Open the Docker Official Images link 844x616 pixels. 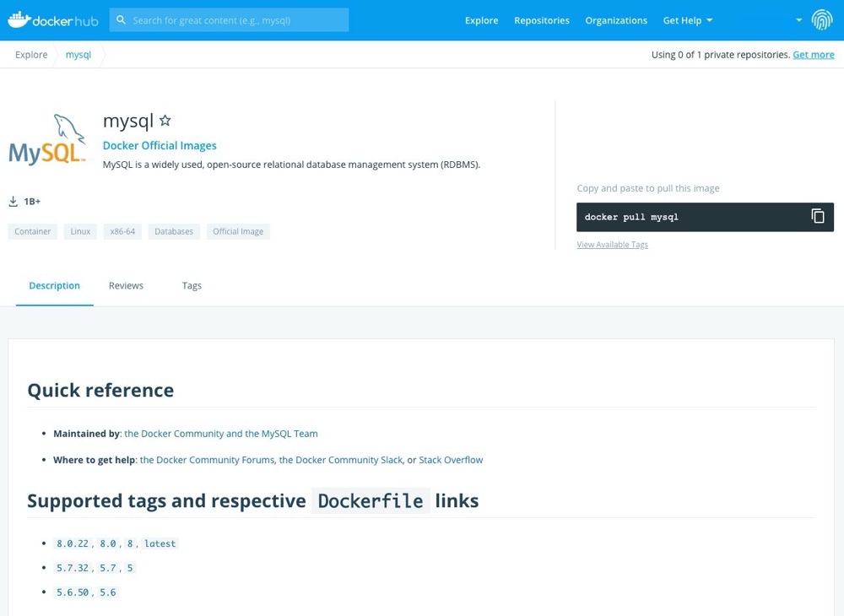pos(160,146)
